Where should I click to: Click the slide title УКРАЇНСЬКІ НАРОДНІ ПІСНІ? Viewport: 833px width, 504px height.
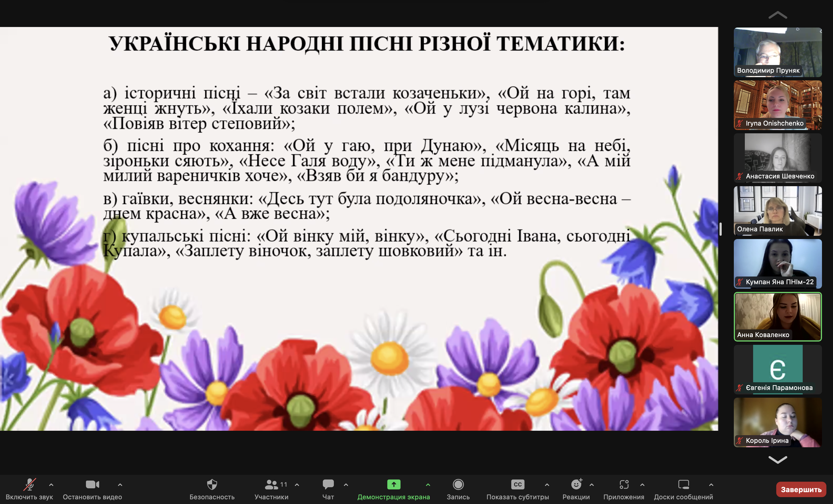(367, 44)
